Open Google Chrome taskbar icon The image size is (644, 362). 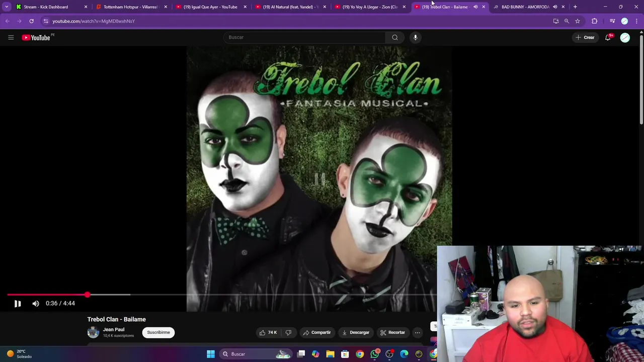click(x=360, y=354)
